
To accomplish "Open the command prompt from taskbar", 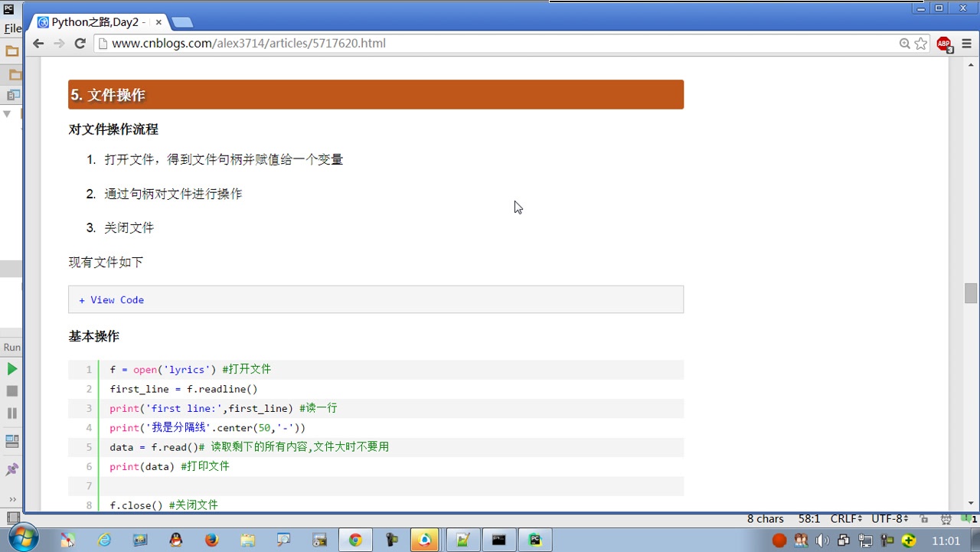I will [498, 540].
